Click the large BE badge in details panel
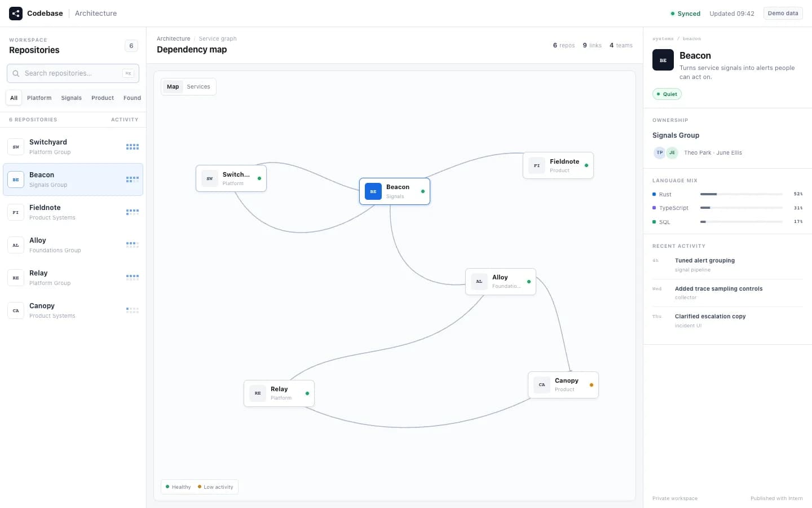This screenshot has height=508, width=812. (x=663, y=60)
